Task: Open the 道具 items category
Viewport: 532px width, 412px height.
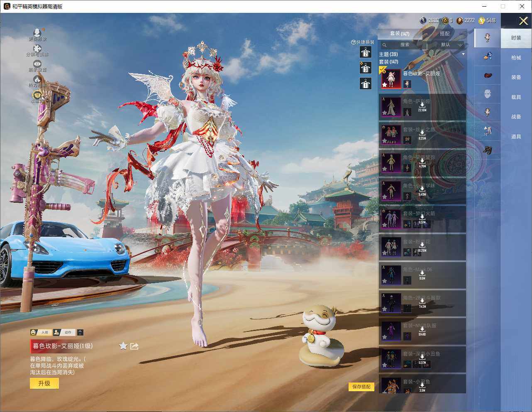Action: pos(516,137)
